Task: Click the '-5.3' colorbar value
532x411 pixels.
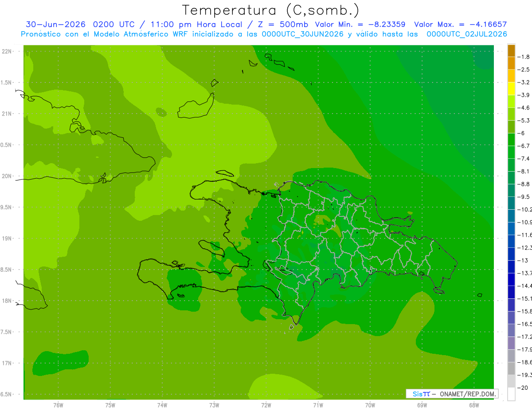Action: click(524, 120)
